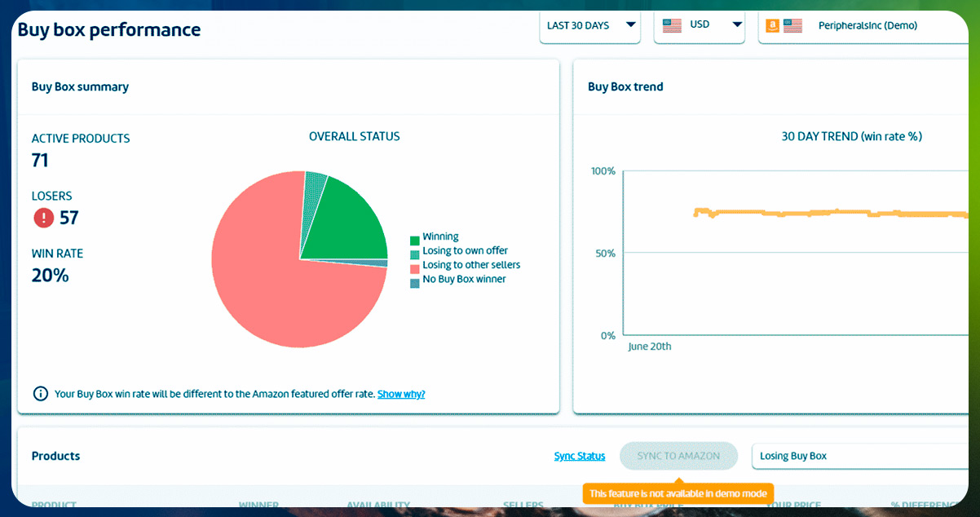980x517 pixels.
Task: Click the LOSERS value 57
Action: pos(69,218)
